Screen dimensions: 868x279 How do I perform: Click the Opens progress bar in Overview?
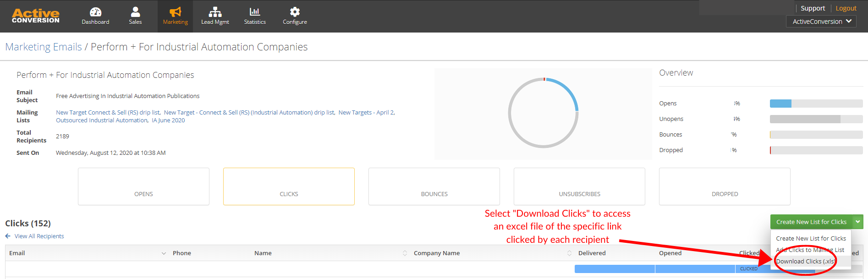[x=816, y=104]
